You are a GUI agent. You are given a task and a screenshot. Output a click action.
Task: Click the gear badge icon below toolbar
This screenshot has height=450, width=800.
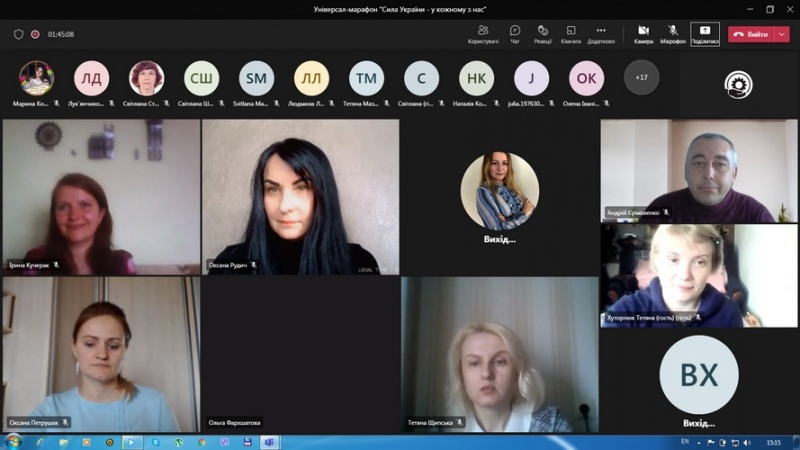pos(739,85)
